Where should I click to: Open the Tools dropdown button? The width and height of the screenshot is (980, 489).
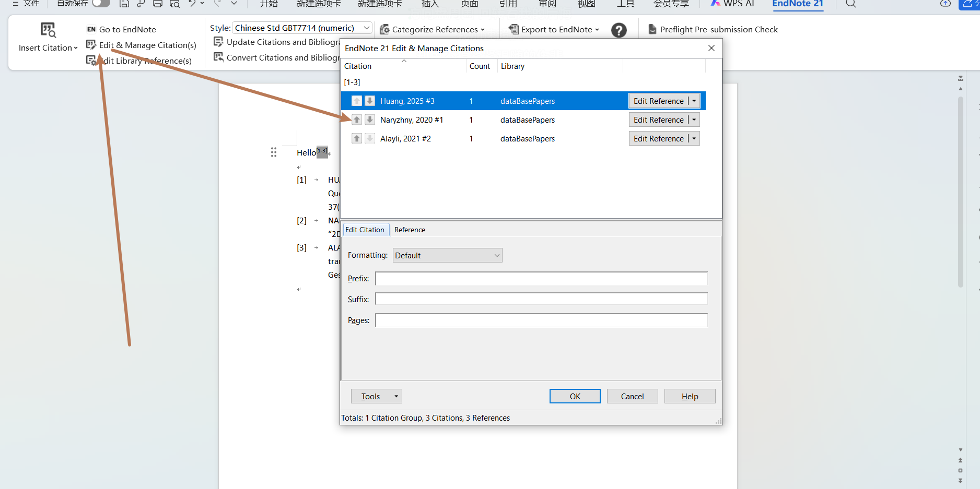pyautogui.click(x=376, y=396)
